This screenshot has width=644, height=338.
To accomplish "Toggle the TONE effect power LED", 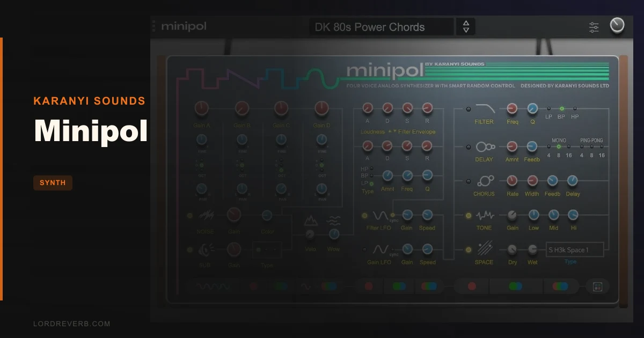I will 468,216.
